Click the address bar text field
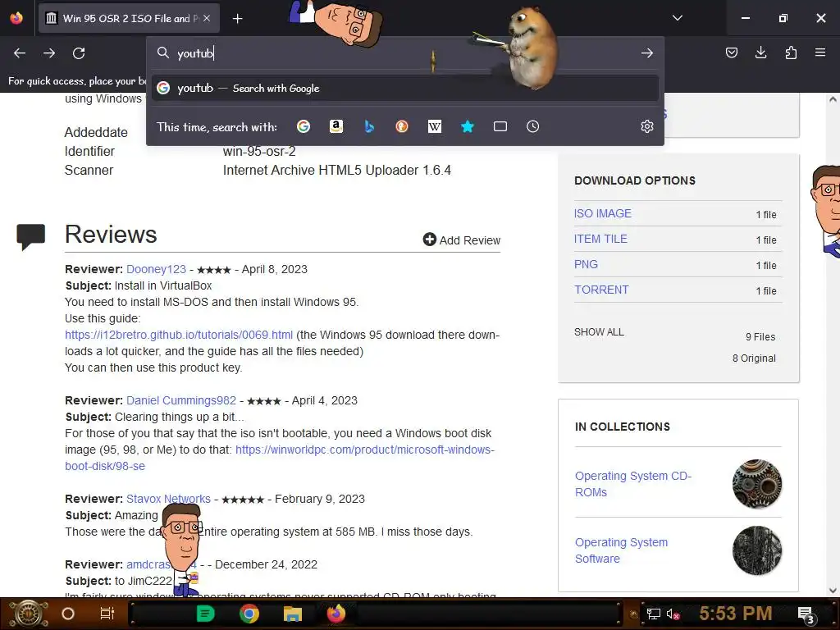Image resolution: width=840 pixels, height=630 pixels. pos(407,53)
